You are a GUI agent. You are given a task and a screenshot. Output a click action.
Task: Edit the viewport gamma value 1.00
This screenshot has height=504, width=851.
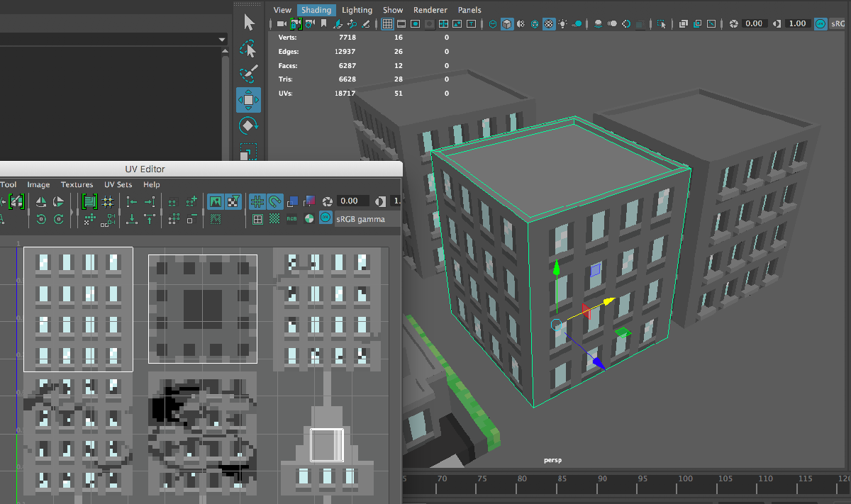797,24
